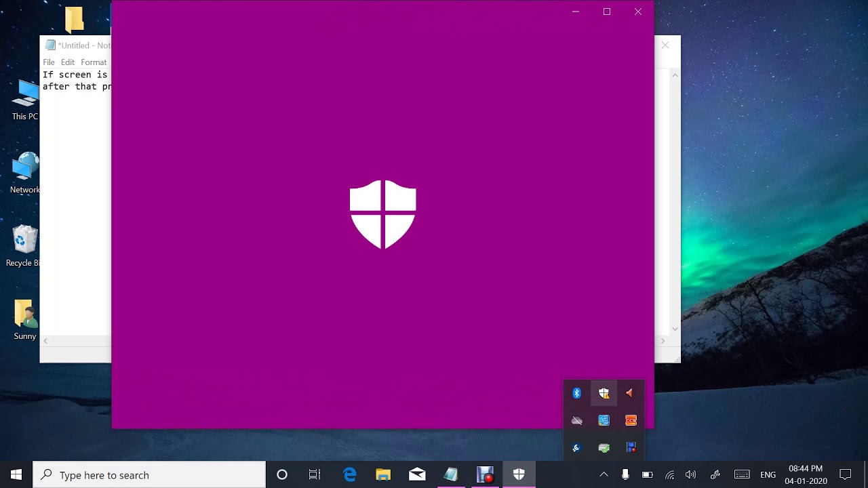Open Task View from the taskbar

(315, 474)
